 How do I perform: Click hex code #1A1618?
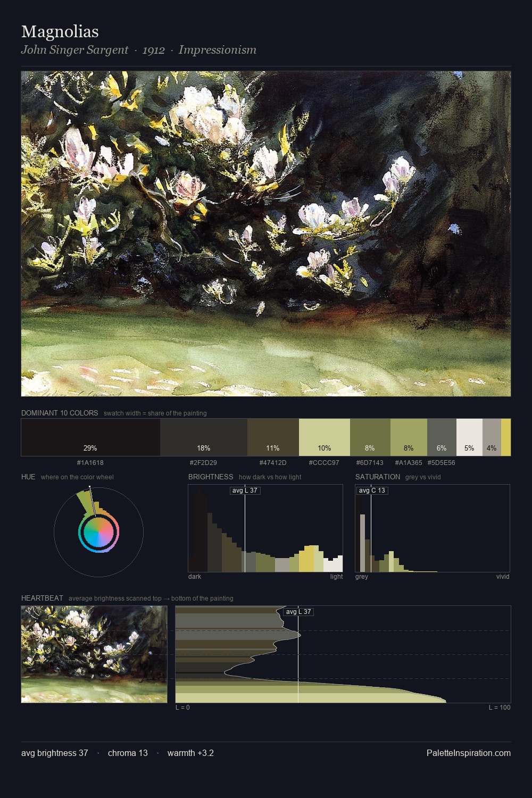click(90, 463)
